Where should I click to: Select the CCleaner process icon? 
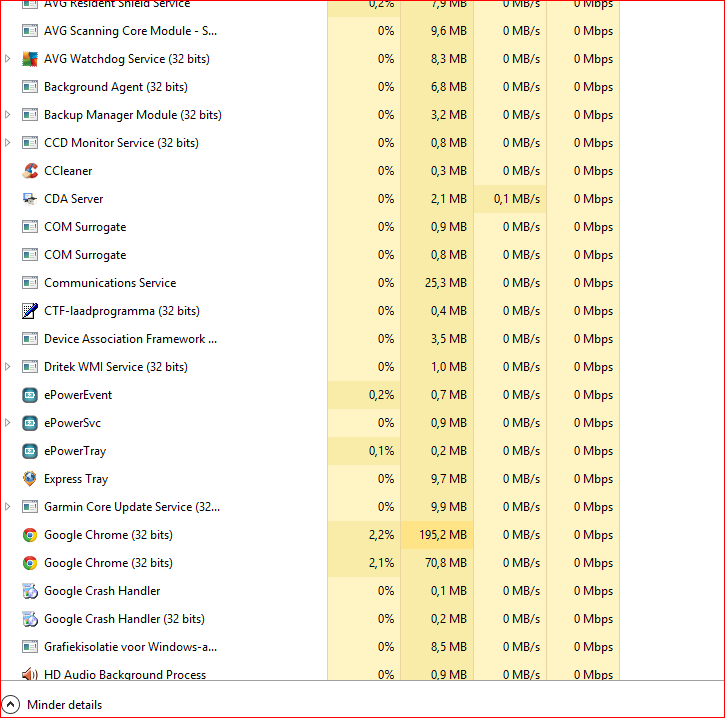[x=30, y=171]
